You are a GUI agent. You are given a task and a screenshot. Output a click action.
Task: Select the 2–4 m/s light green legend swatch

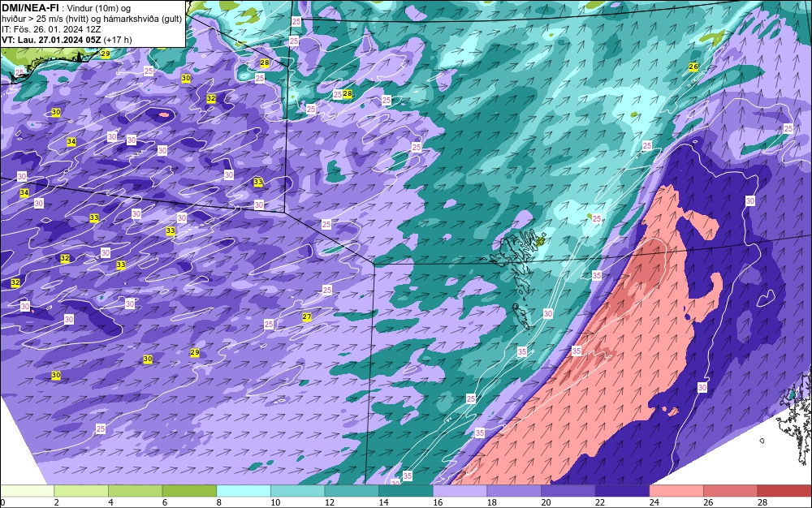click(81, 491)
